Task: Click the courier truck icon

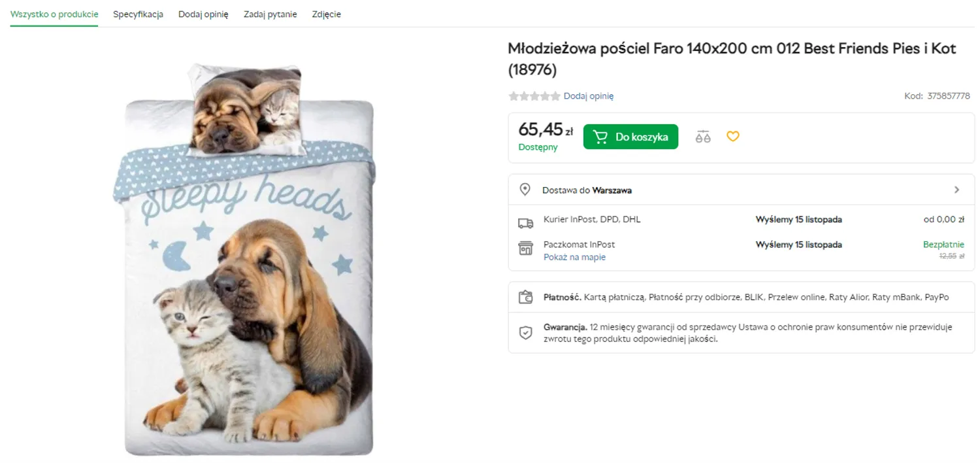Action: click(x=525, y=223)
